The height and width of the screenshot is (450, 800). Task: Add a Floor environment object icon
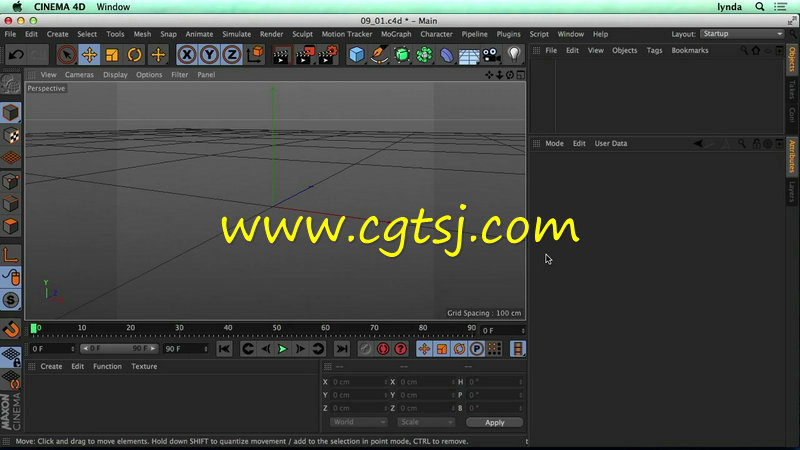coord(469,55)
